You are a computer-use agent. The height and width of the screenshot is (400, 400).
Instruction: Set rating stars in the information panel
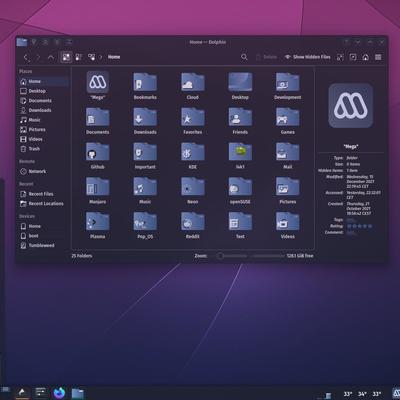tap(360, 226)
